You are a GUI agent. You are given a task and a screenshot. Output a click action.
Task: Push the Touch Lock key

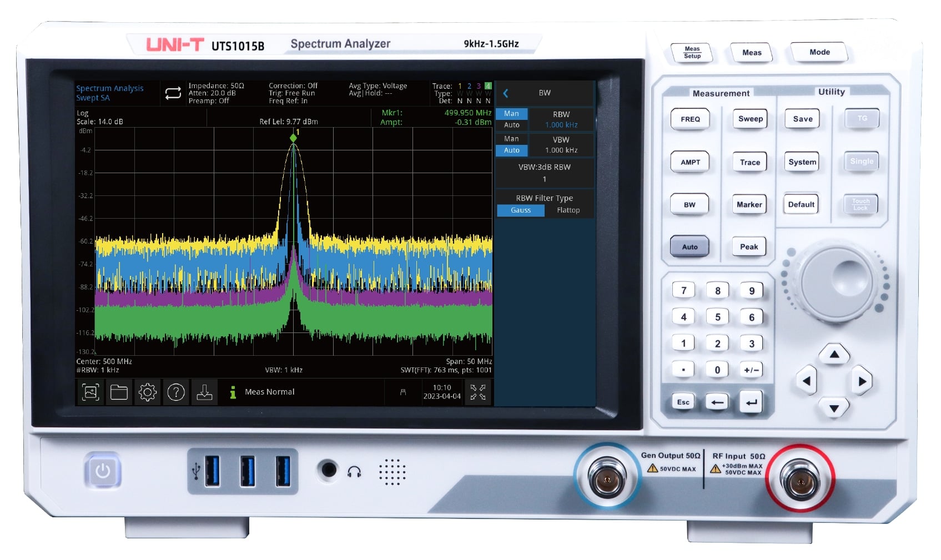861,204
